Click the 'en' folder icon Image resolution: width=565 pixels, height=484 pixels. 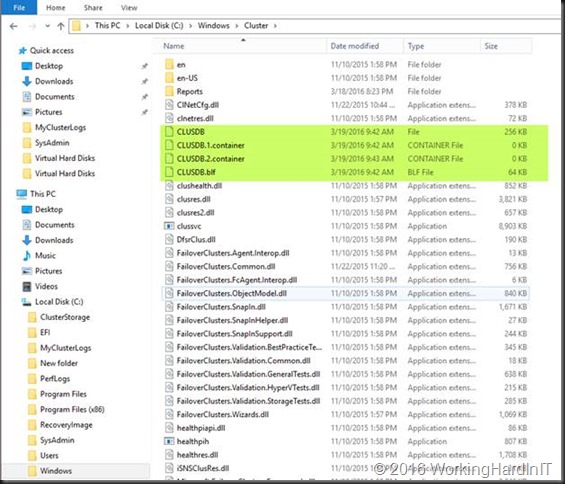169,65
